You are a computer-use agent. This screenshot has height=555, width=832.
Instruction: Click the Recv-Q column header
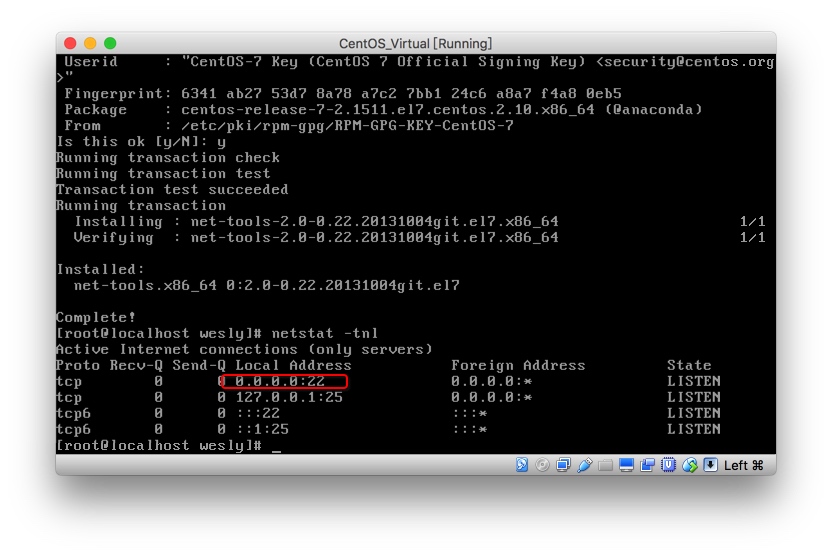coord(136,365)
